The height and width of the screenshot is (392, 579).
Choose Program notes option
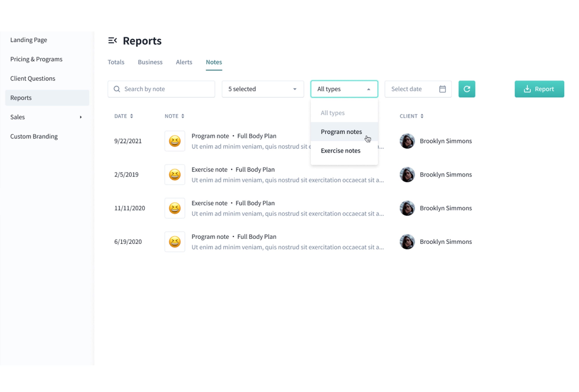click(x=344, y=132)
